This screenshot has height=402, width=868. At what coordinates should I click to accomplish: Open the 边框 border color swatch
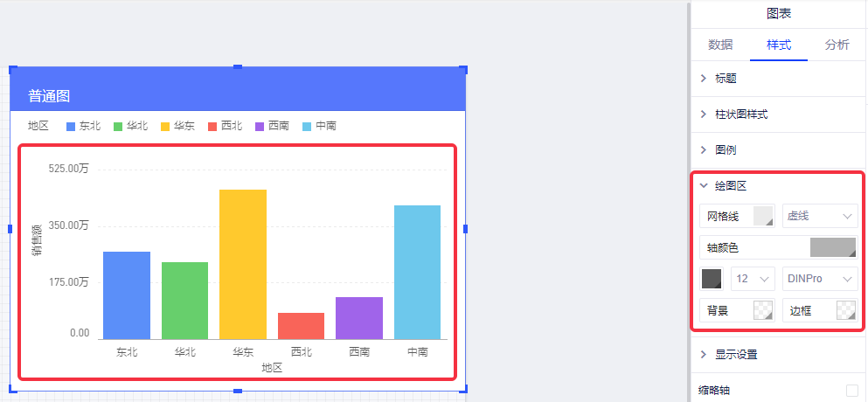tap(844, 310)
